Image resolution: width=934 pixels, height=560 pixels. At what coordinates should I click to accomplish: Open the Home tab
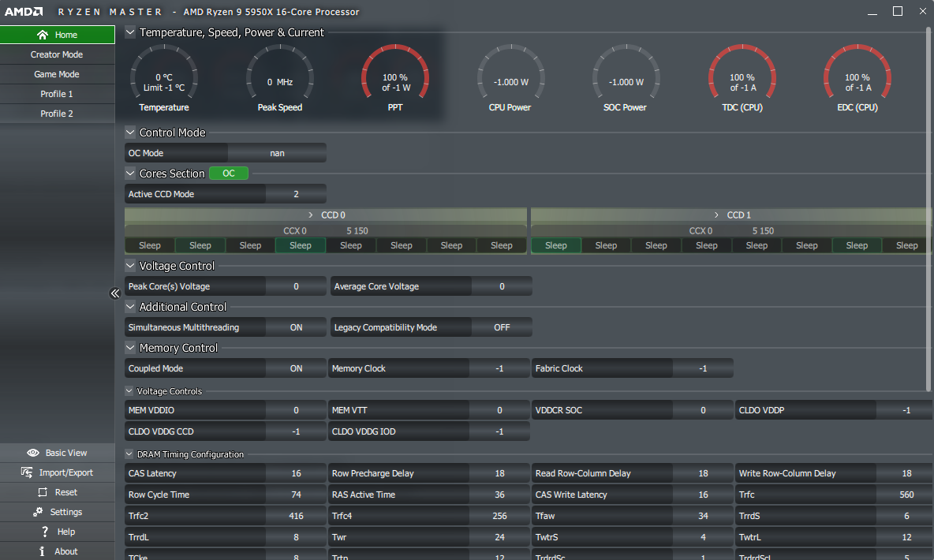click(57, 35)
